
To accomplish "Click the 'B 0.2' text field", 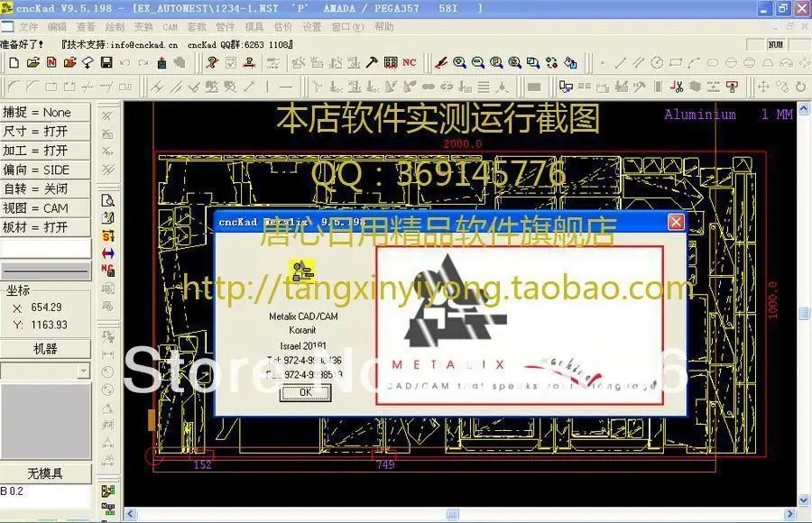I will click(46, 496).
